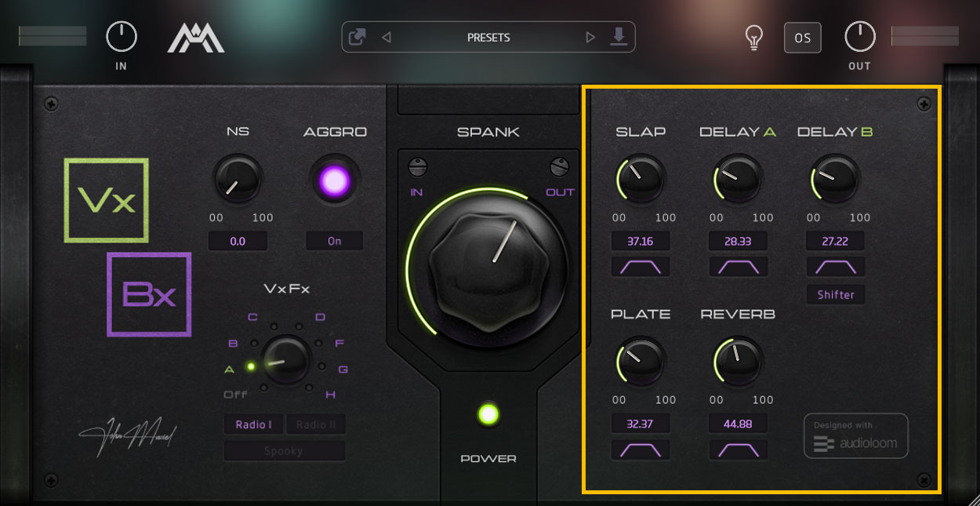The image size is (980, 506).
Task: Click the Spooky effect button
Action: click(284, 450)
